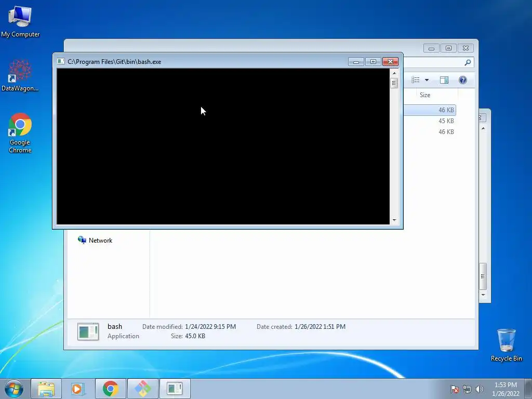Open the DataWagon desktop shortcut

pos(20,75)
